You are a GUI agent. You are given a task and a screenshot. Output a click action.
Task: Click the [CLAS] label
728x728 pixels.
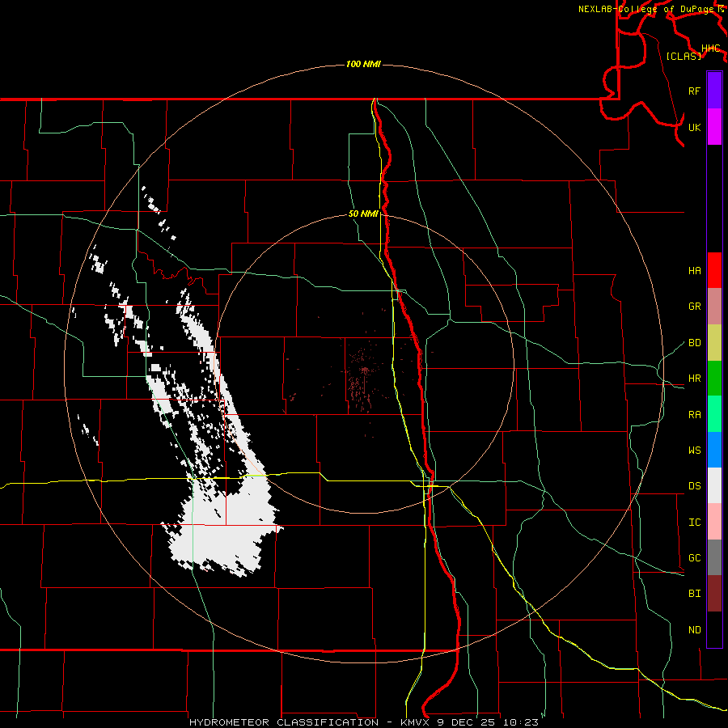point(684,56)
